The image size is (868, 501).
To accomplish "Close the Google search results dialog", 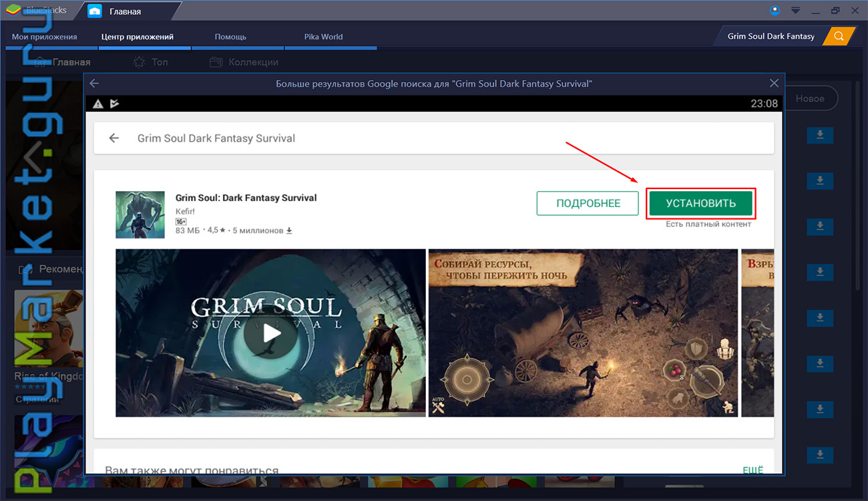I will click(774, 83).
